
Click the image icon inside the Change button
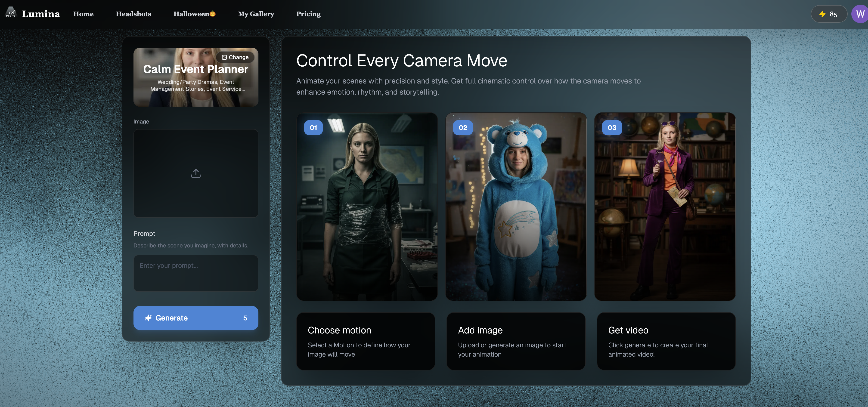224,57
